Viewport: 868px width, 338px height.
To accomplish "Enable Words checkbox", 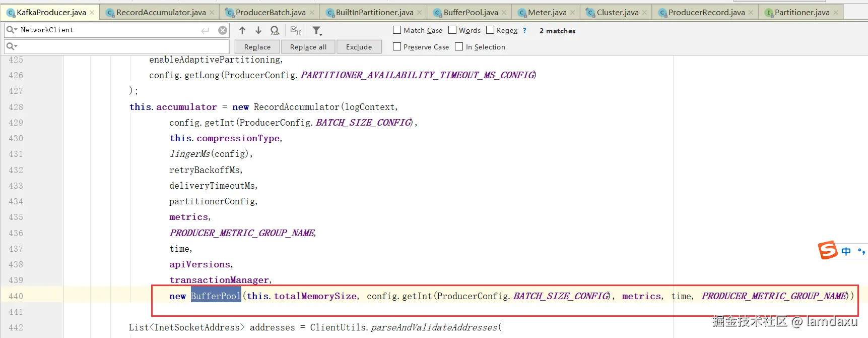I will (x=452, y=30).
